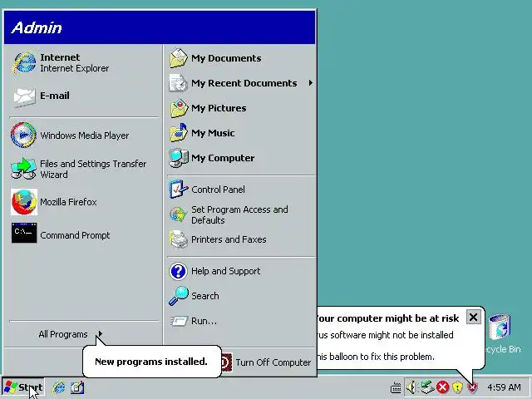Screen dimensions: 532x399
Task: Start Mozilla Firefox from its icon
Action: 24,202
